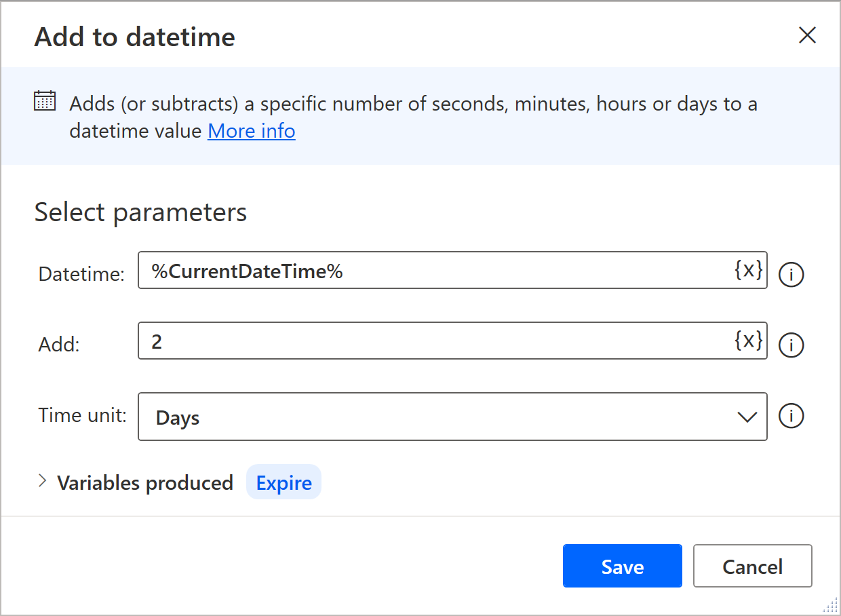Click the Datetime field containing %CurrentDateTime%

pyautogui.click(x=434, y=271)
